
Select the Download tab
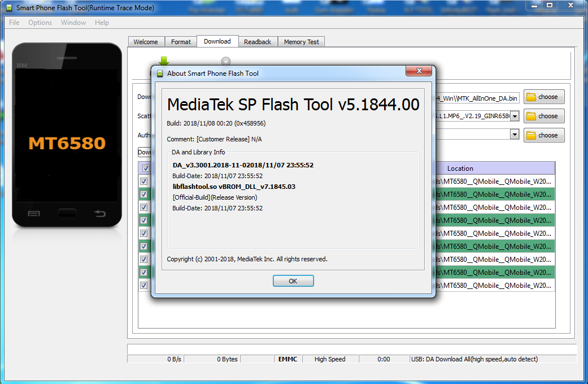click(217, 41)
